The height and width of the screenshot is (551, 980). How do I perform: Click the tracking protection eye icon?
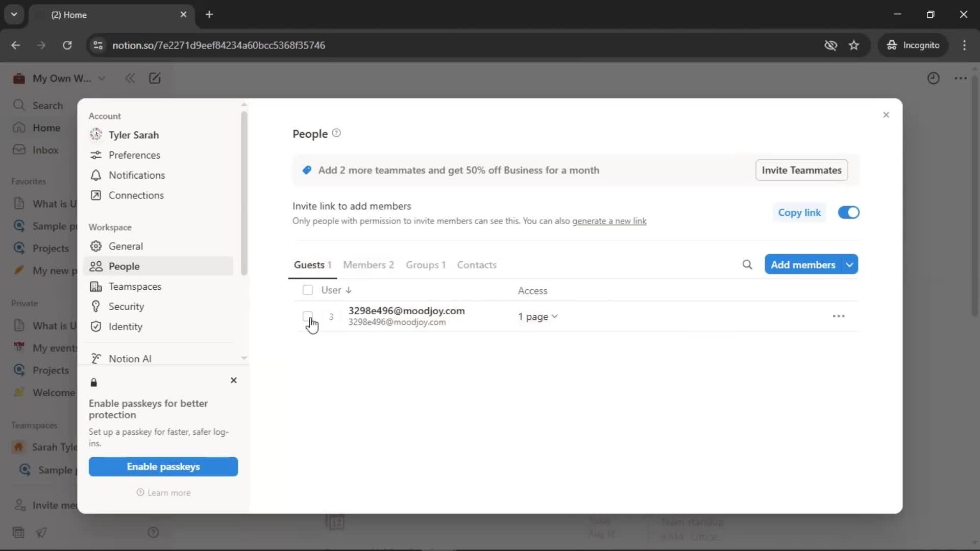click(x=830, y=45)
